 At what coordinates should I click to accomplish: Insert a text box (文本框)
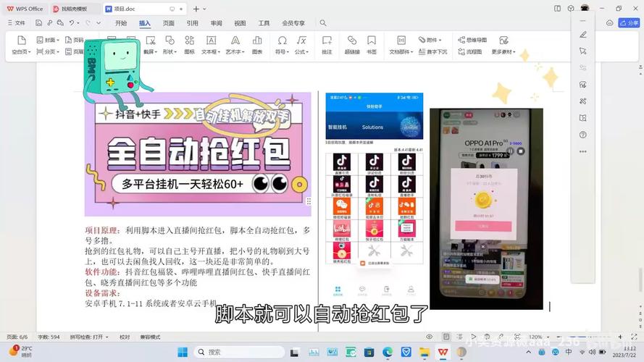[x=210, y=43]
